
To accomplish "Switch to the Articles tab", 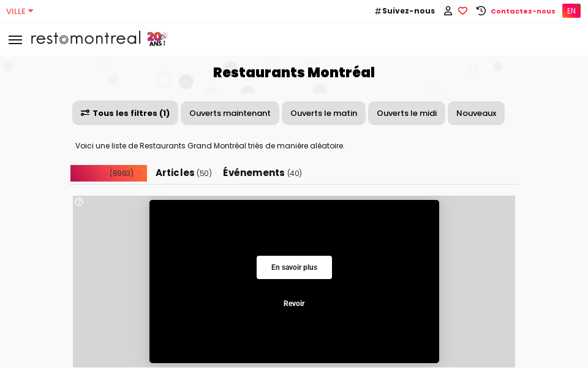I will point(183,173).
